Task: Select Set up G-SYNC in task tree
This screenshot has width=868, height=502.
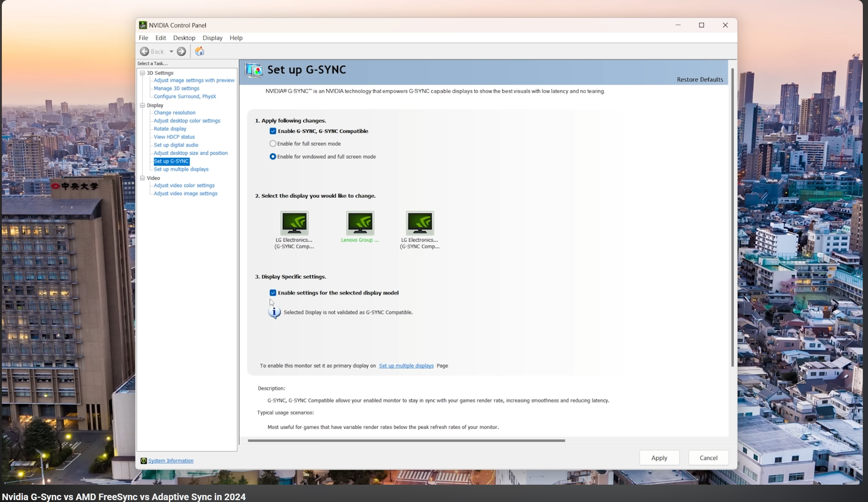Action: (171, 161)
